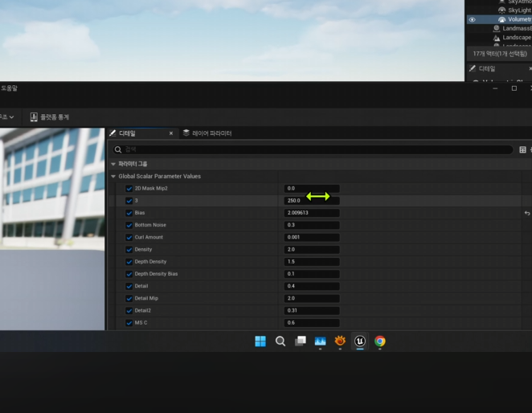Click the Density value field 2.0
The image size is (532, 413).
click(312, 249)
